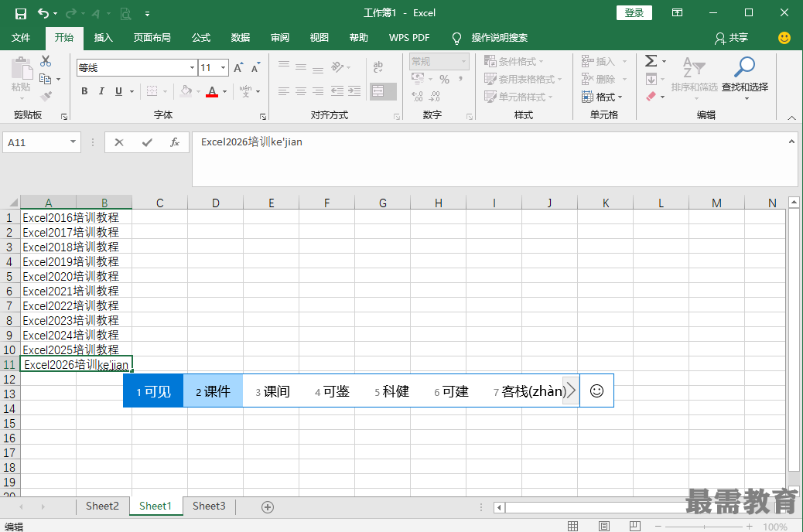Open the font name dropdown 等线
Screen dimensions: 803x532
click(192, 67)
